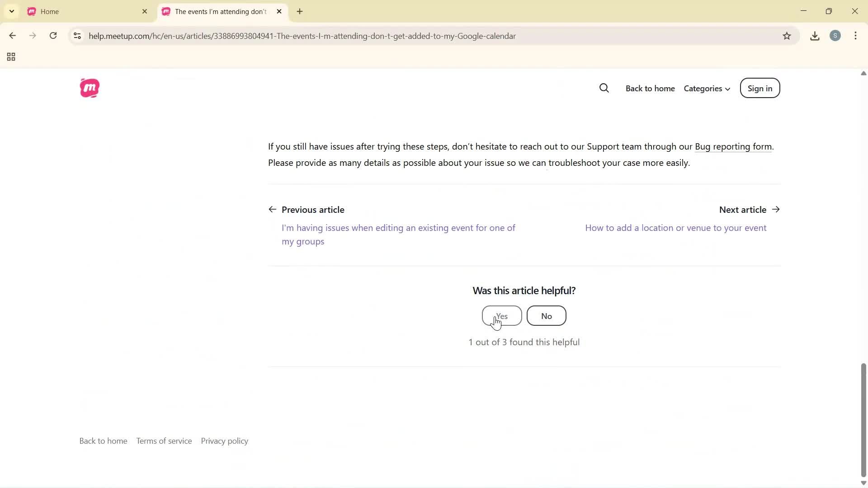The height and width of the screenshot is (488, 868).
Task: Open the Bug reporting form link
Action: click(x=733, y=146)
